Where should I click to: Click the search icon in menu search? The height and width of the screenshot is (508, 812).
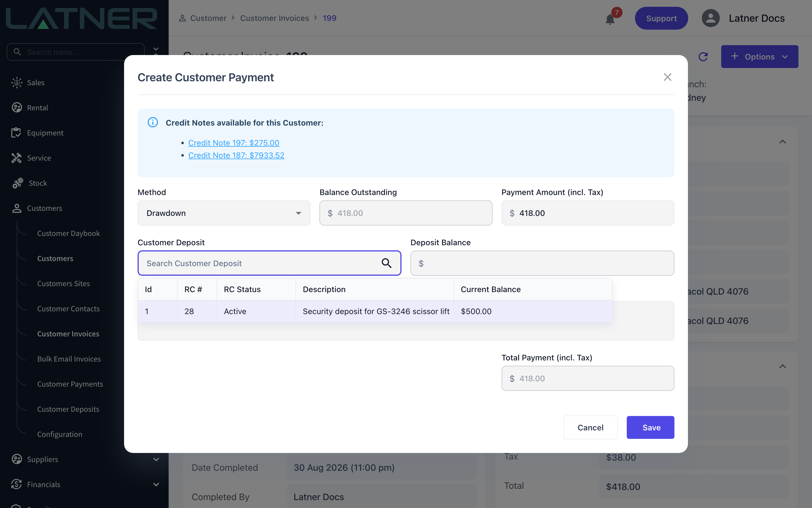(x=17, y=52)
